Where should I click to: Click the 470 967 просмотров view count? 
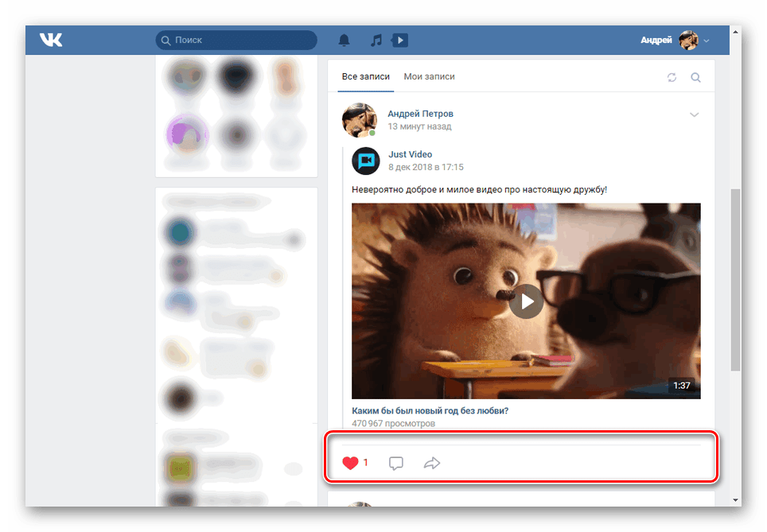pos(393,423)
